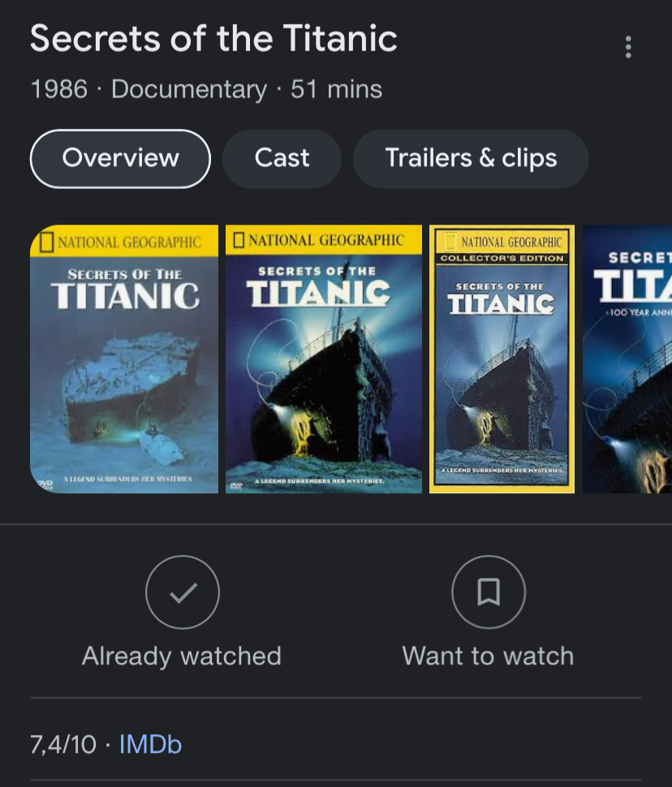Click the 7,4/10 rating score
The image size is (672, 787).
pos(63,744)
